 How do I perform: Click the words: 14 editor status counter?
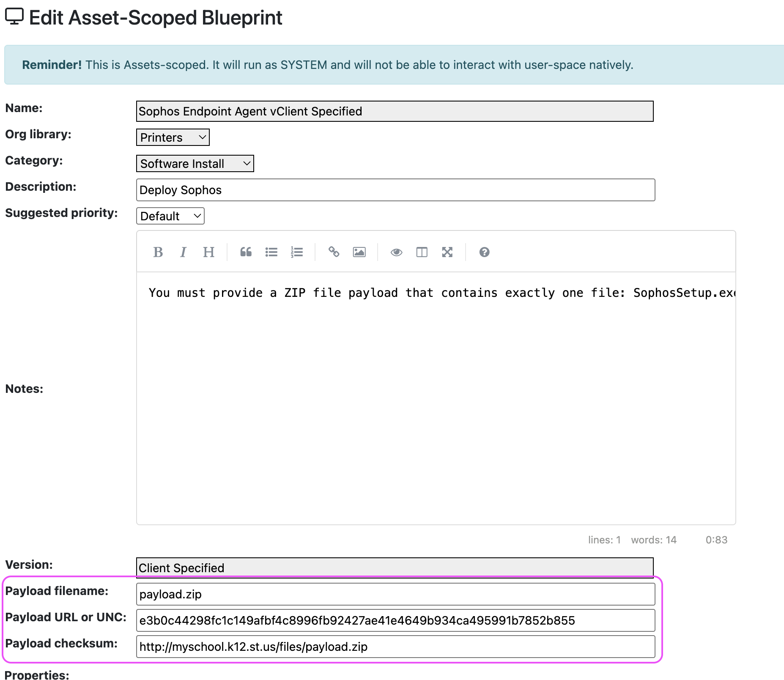pyautogui.click(x=654, y=540)
